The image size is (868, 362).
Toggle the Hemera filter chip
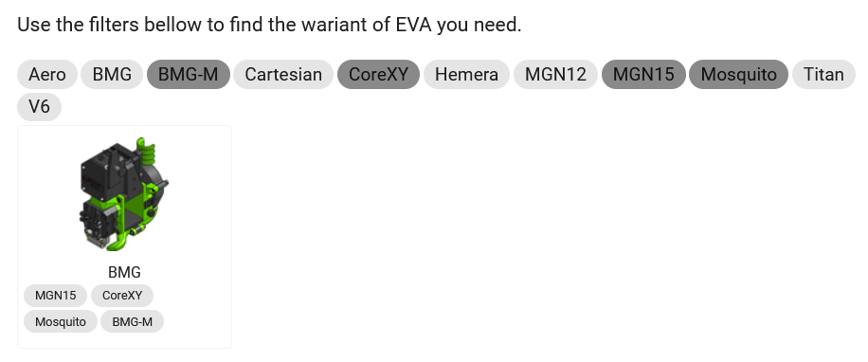[466, 74]
